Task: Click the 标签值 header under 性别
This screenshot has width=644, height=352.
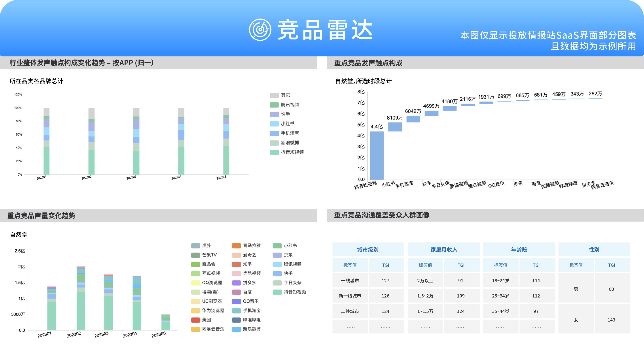Action: (x=576, y=265)
